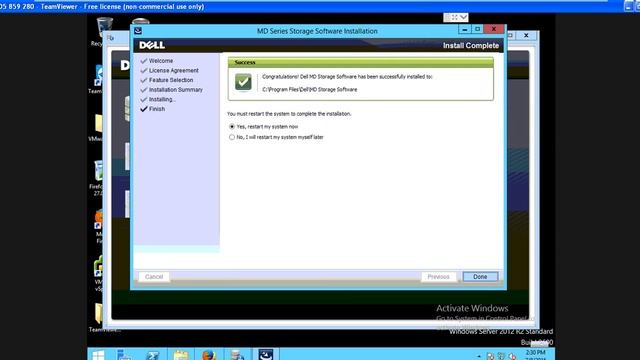The image size is (640, 360).
Task: Click the "You must restart the system" message
Action: pyautogui.click(x=289, y=114)
